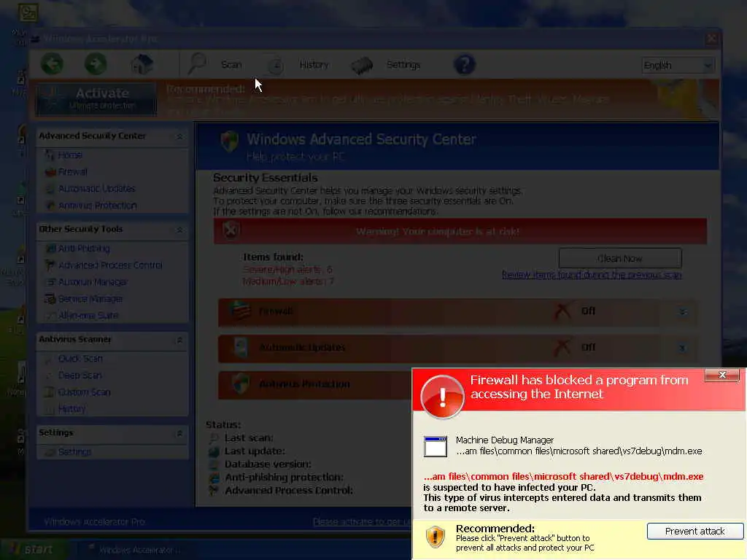
Task: Open the English language dropdown
Action: 678,65
